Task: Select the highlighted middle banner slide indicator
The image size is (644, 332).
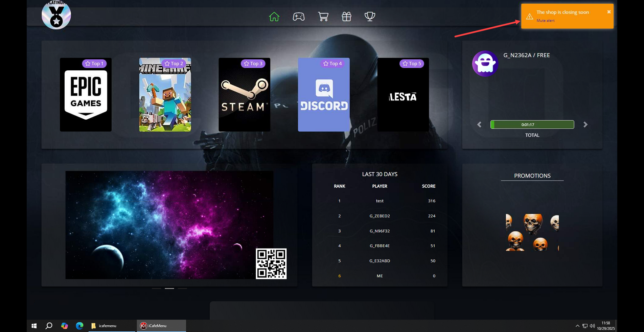Action: pos(169,288)
